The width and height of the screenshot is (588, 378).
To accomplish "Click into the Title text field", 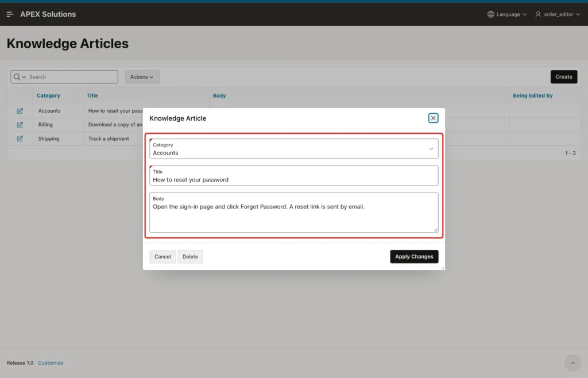I will (293, 176).
